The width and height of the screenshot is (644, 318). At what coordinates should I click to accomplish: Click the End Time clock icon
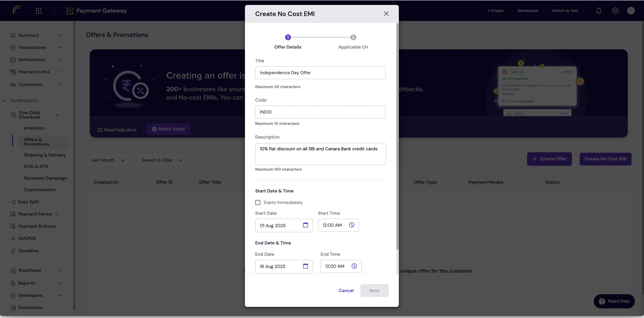354,266
